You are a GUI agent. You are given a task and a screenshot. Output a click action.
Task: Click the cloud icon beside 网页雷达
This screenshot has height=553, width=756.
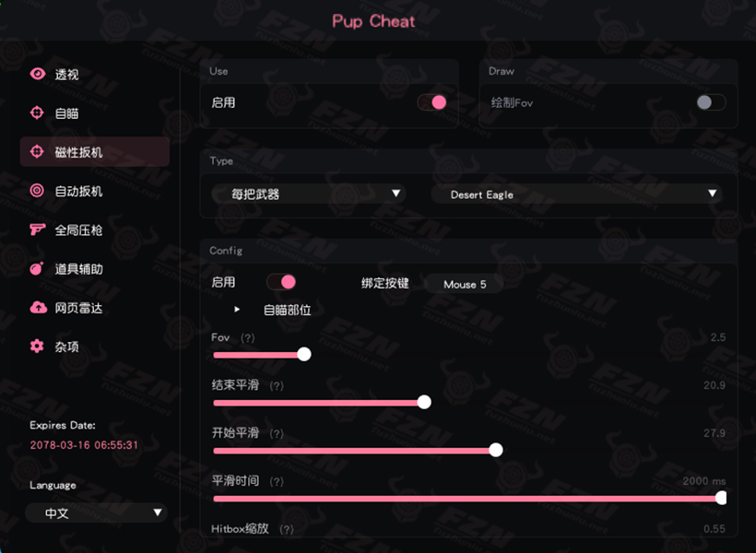tap(38, 307)
